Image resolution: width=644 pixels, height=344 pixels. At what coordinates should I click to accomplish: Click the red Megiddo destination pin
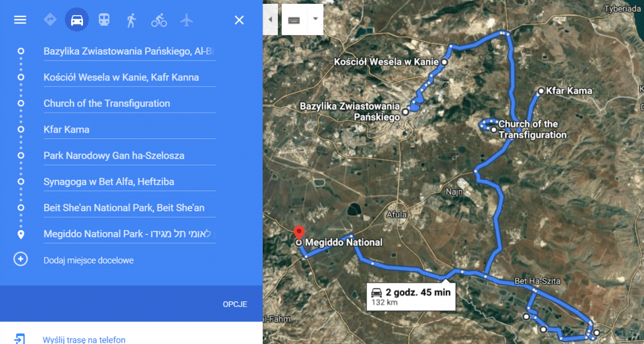click(x=299, y=232)
